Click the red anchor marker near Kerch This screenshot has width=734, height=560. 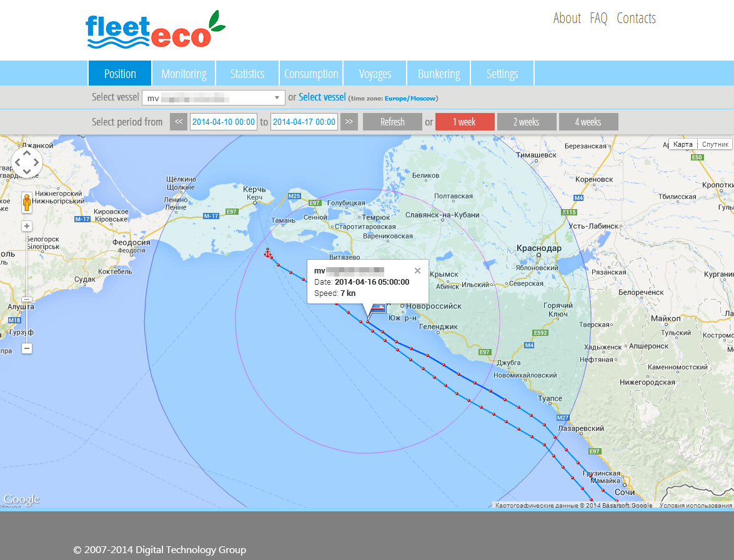(x=267, y=253)
